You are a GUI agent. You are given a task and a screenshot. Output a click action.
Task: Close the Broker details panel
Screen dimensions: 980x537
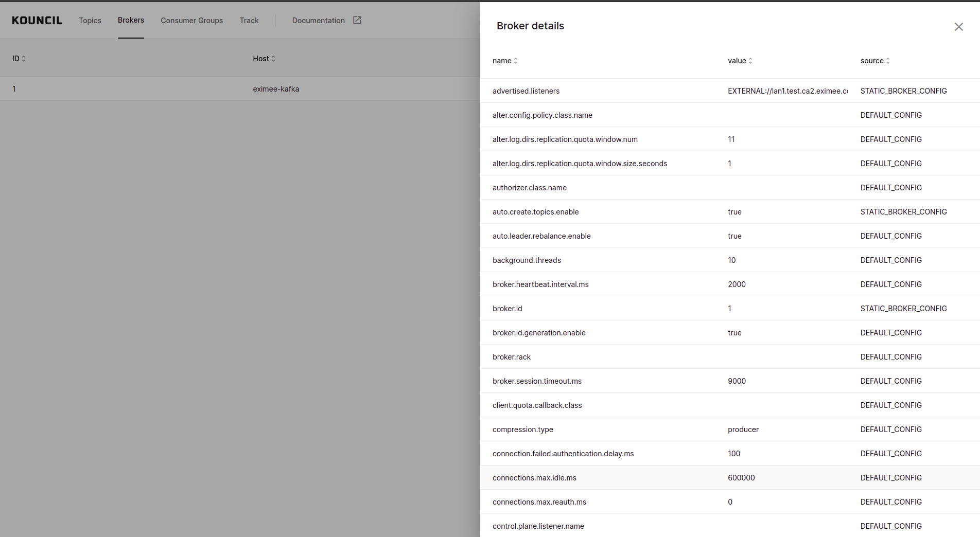(x=958, y=27)
